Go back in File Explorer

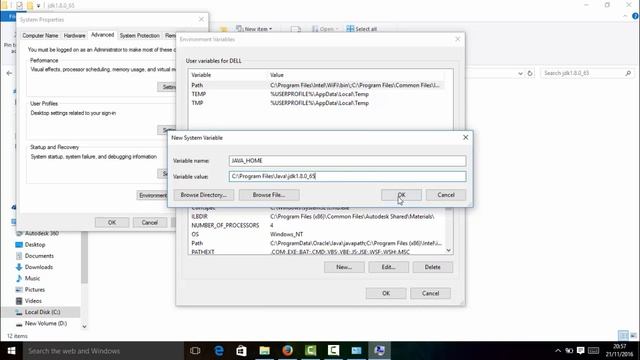coord(9,73)
